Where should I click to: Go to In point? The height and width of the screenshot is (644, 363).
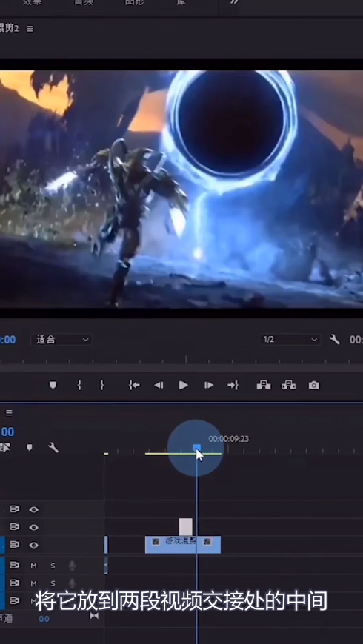(134, 385)
